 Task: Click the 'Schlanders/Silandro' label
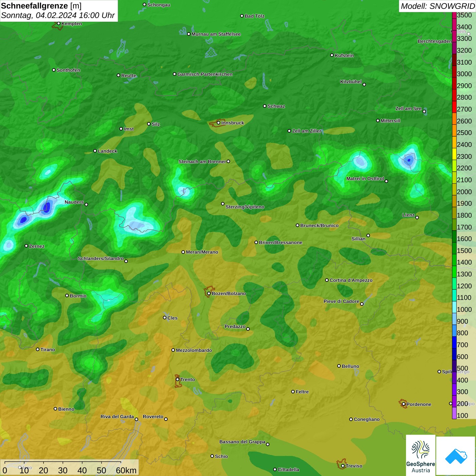point(101,258)
